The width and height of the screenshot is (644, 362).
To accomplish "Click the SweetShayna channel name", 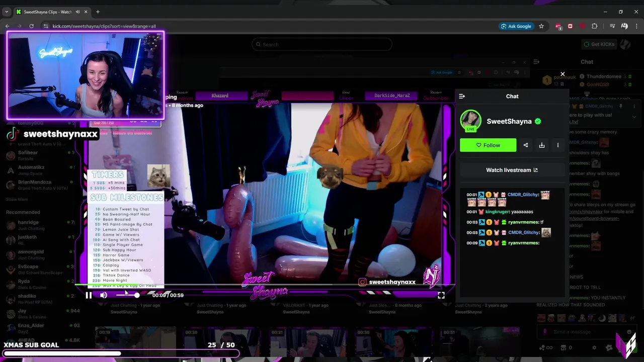I will (509, 121).
